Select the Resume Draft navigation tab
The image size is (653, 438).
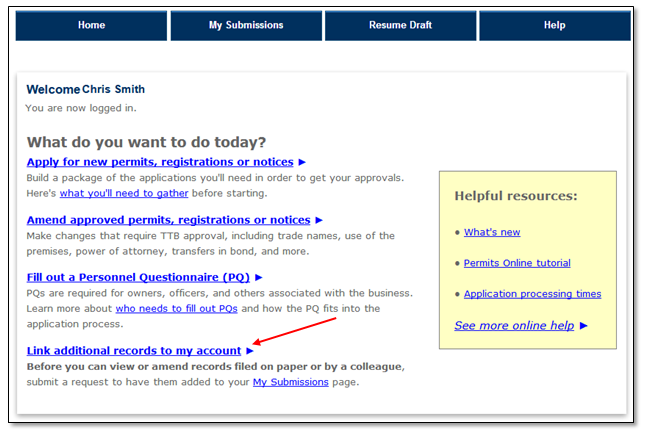(400, 26)
